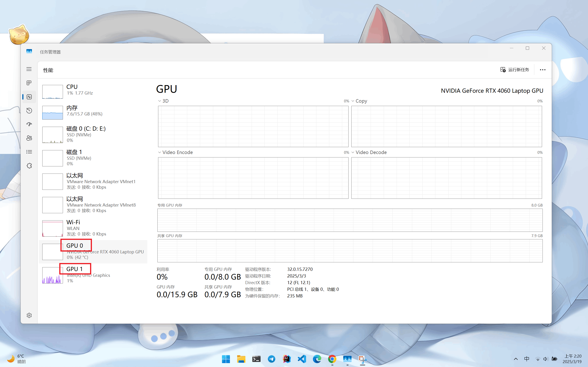Click the Copy engine usage graph

[447, 126]
